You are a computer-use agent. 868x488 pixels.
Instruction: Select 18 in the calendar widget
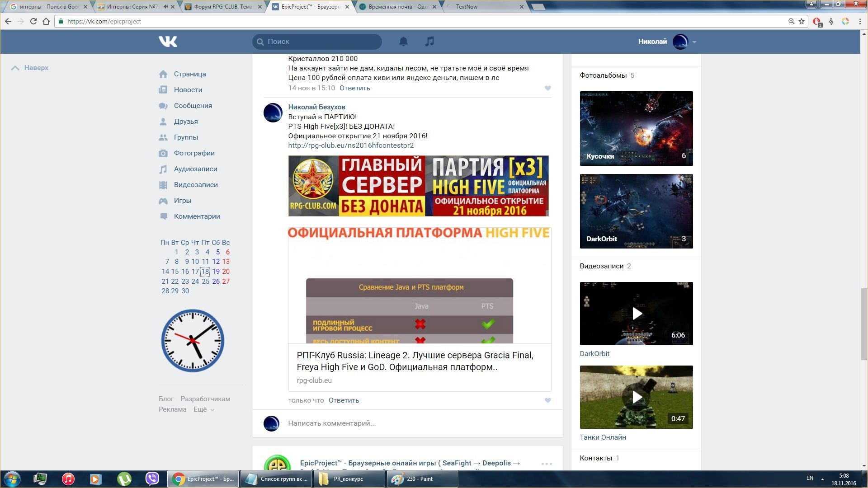coord(205,272)
